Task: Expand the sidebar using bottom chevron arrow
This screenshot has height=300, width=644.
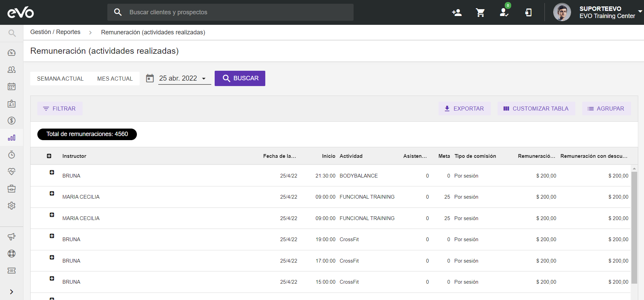Action: 12,292
